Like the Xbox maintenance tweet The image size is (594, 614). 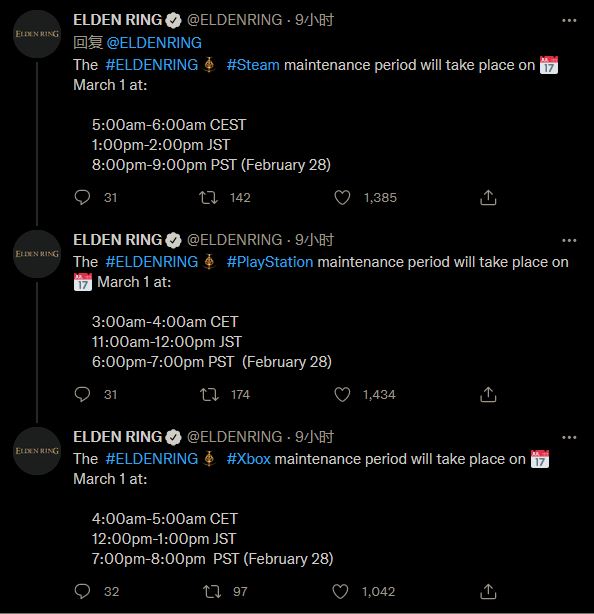tap(340, 591)
